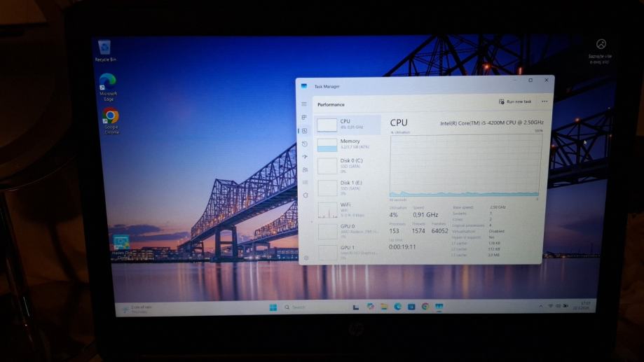This screenshot has height=362, width=644.
Task: Open the Services page icon
Action: coord(305,195)
